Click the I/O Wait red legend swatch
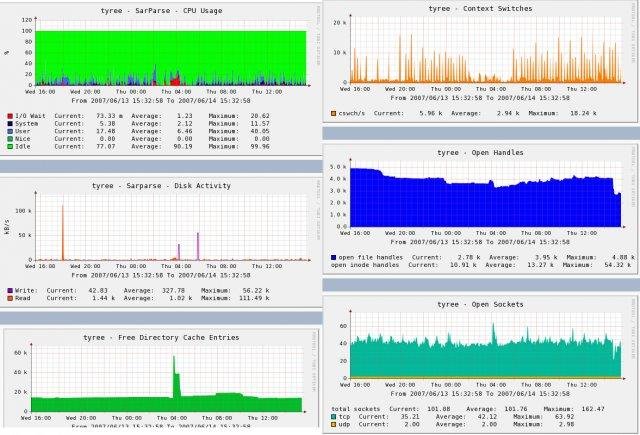 click(9, 117)
